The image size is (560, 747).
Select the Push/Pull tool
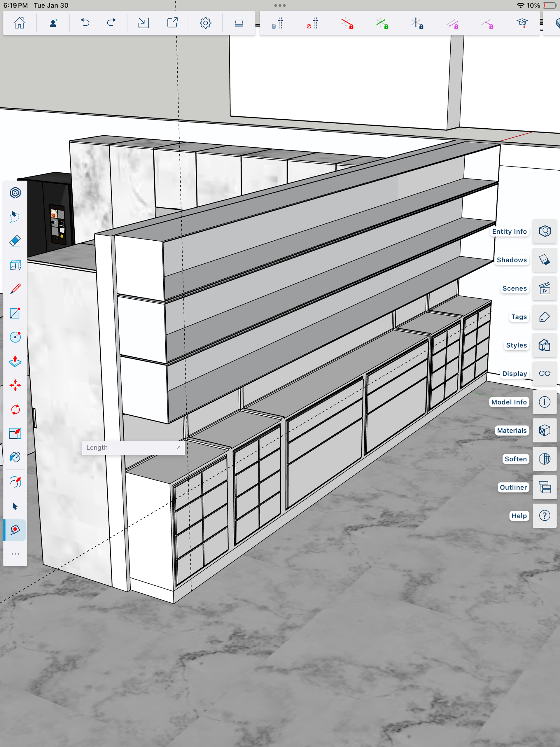click(x=15, y=361)
